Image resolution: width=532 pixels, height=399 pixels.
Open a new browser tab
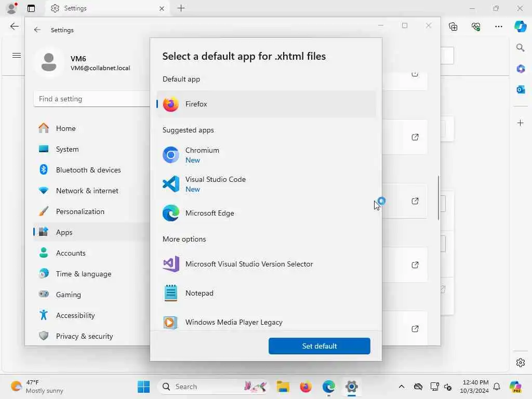pyautogui.click(x=181, y=8)
